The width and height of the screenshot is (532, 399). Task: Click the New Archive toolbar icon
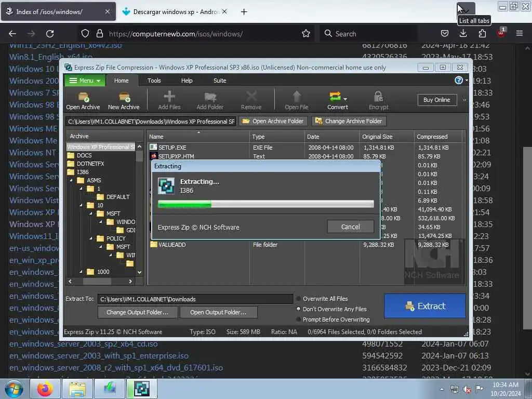[x=124, y=100]
